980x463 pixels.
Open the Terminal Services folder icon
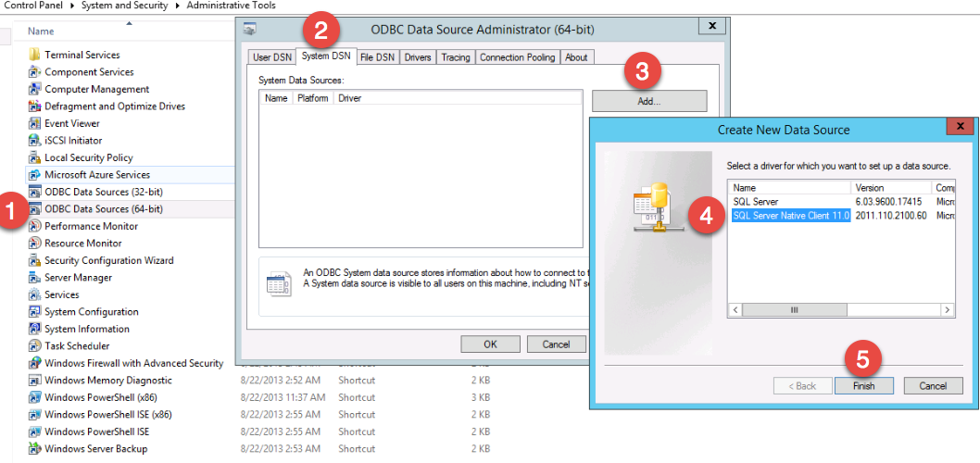tap(35, 55)
